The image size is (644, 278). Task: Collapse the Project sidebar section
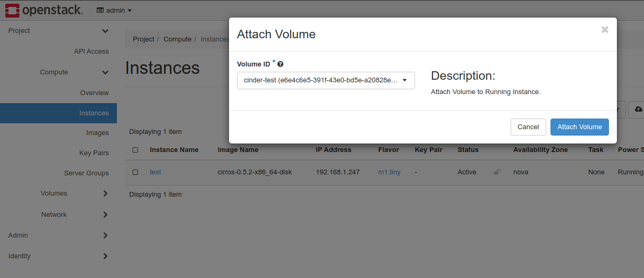point(58,31)
